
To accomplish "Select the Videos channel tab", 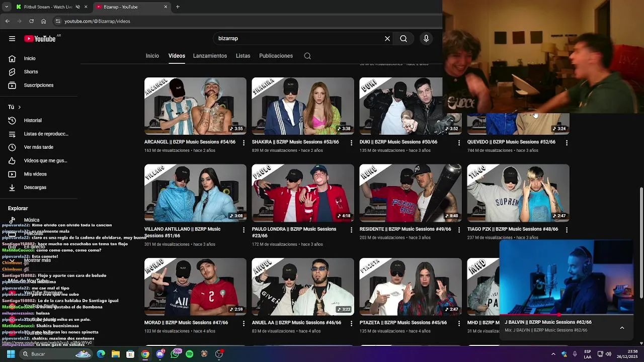I will 177,56.
